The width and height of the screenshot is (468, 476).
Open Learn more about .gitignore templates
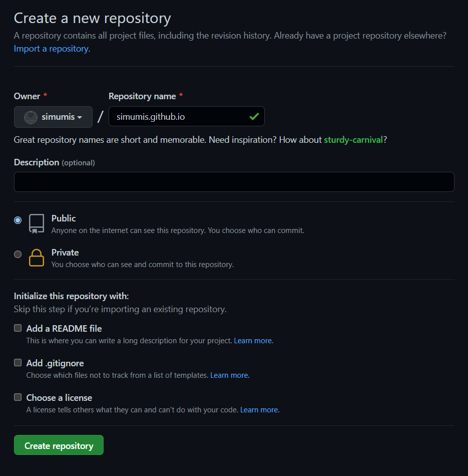pyautogui.click(x=229, y=375)
